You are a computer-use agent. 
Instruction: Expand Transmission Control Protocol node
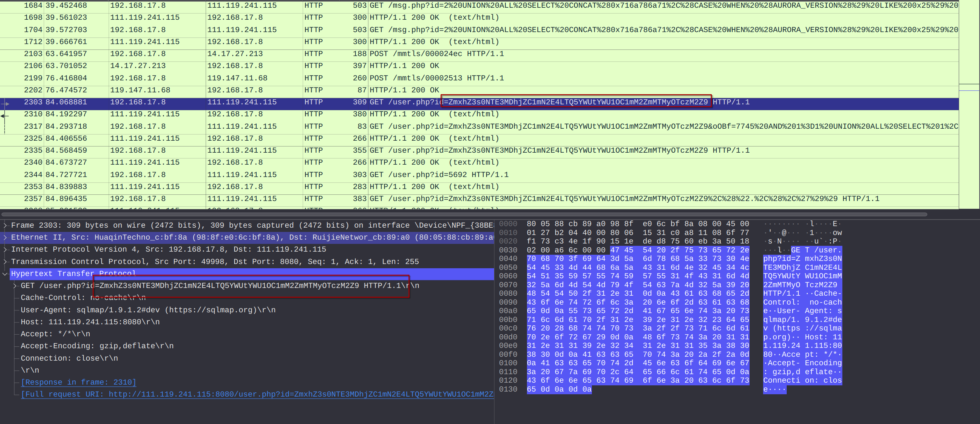(5, 262)
